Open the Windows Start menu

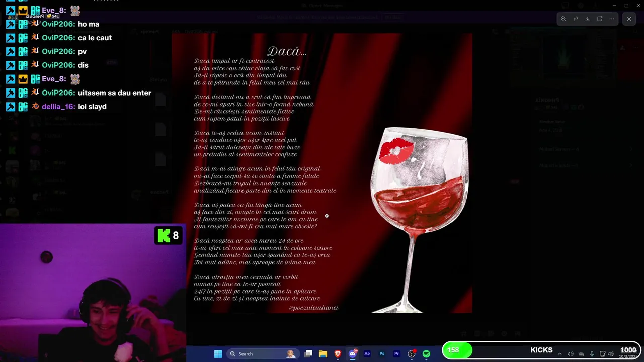tap(218, 354)
